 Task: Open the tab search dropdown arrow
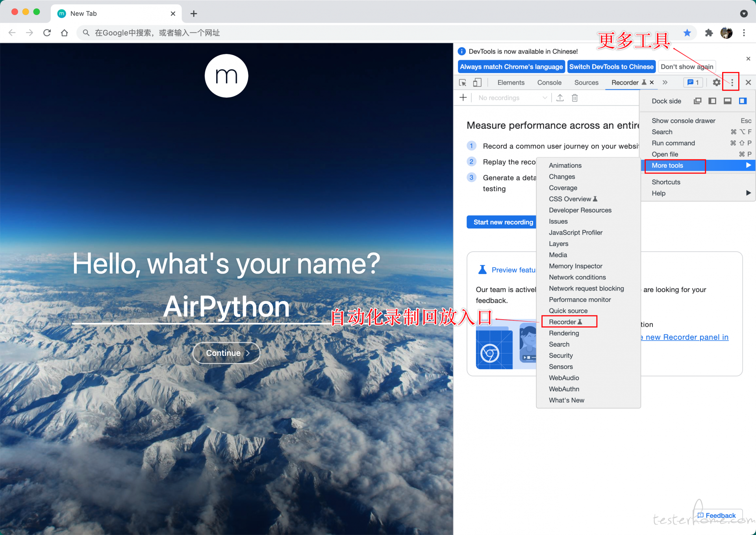[x=744, y=14]
